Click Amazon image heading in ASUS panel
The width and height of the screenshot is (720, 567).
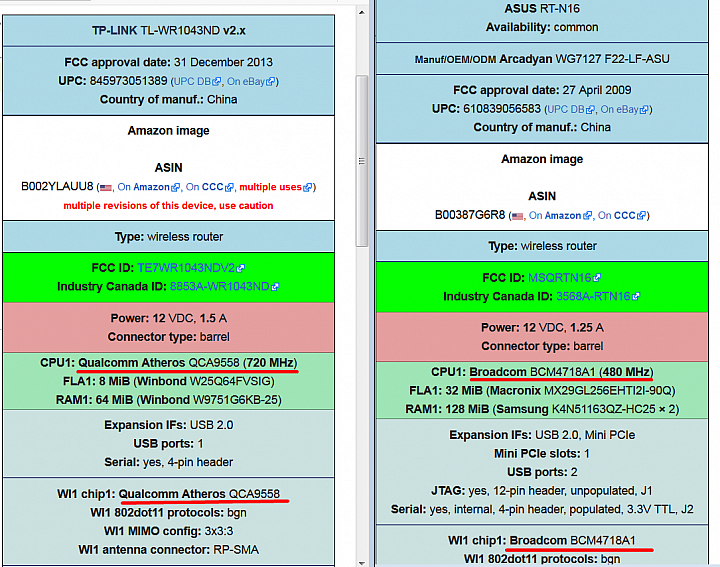click(542, 159)
